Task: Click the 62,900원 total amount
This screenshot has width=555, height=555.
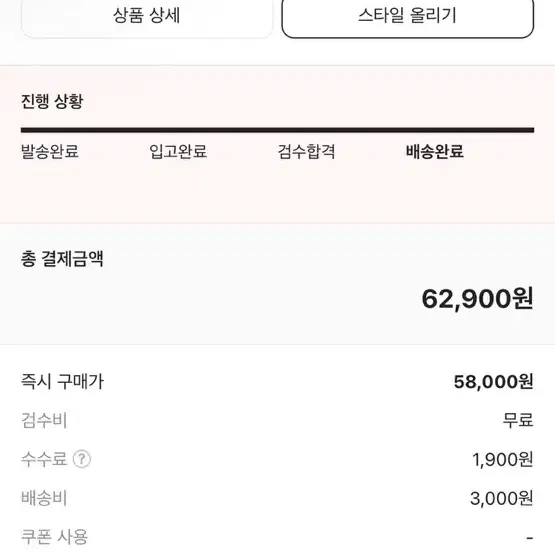Action: click(x=477, y=299)
